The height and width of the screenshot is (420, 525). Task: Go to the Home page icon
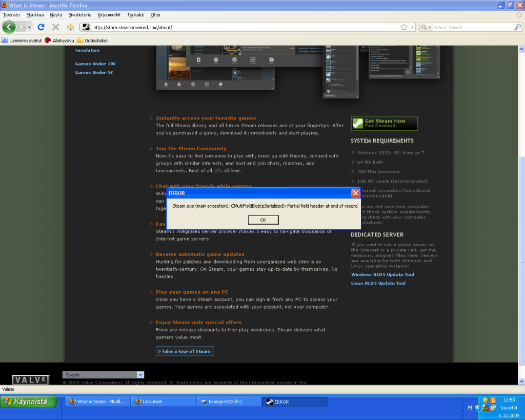tap(70, 27)
